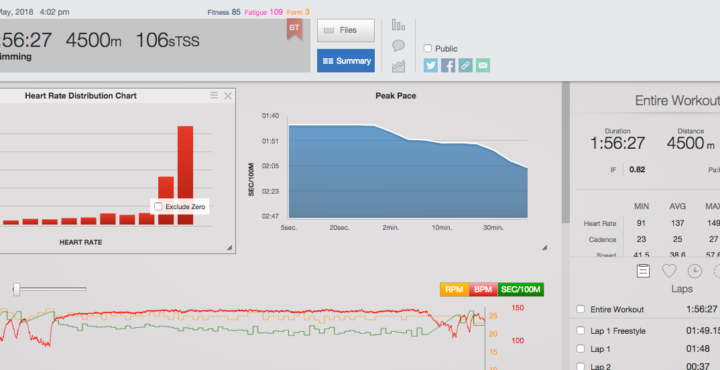
Task: Click the Lap 1 time 01:48
Action: [x=698, y=349]
